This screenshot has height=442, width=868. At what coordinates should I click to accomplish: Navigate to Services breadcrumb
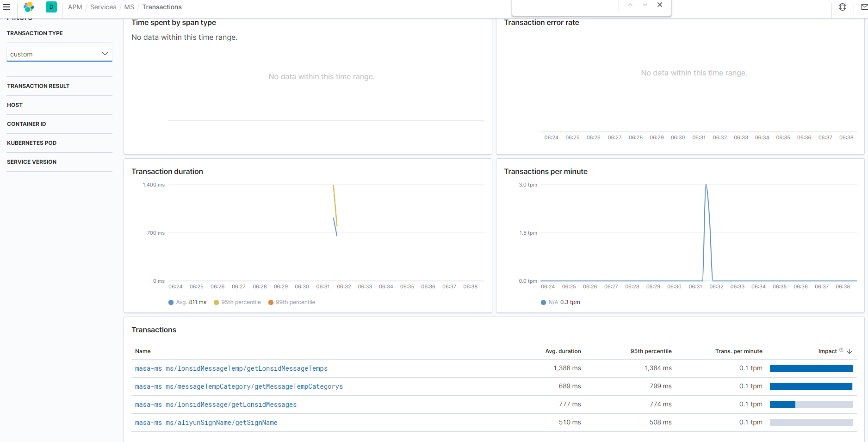pos(103,7)
